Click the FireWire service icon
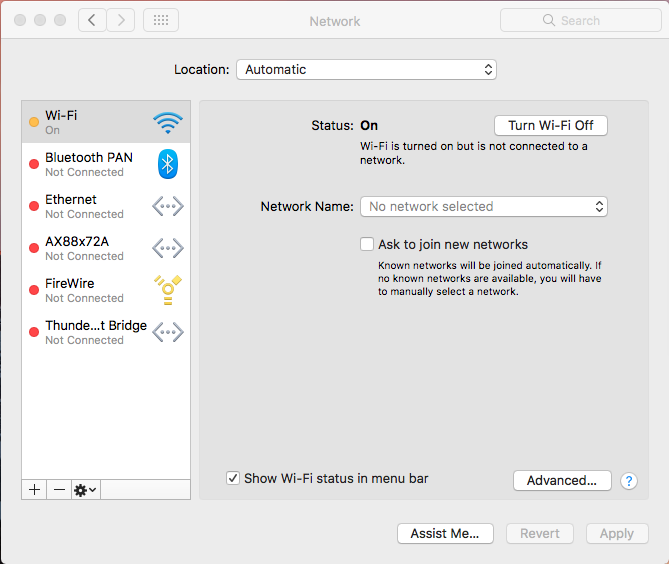Viewport: 669px width, 564px height. pyautogui.click(x=167, y=290)
